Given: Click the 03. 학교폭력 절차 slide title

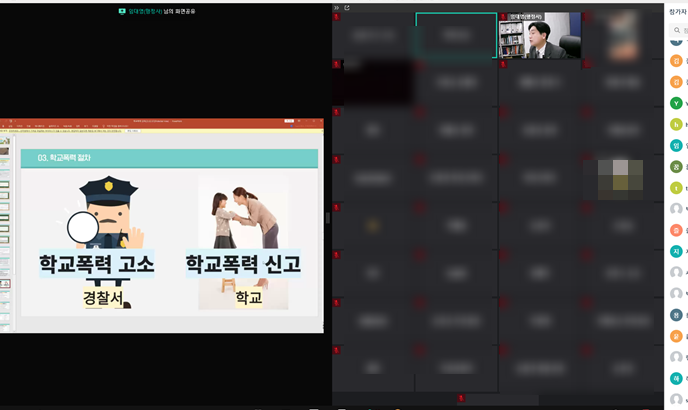Looking at the screenshot, I should (x=64, y=158).
